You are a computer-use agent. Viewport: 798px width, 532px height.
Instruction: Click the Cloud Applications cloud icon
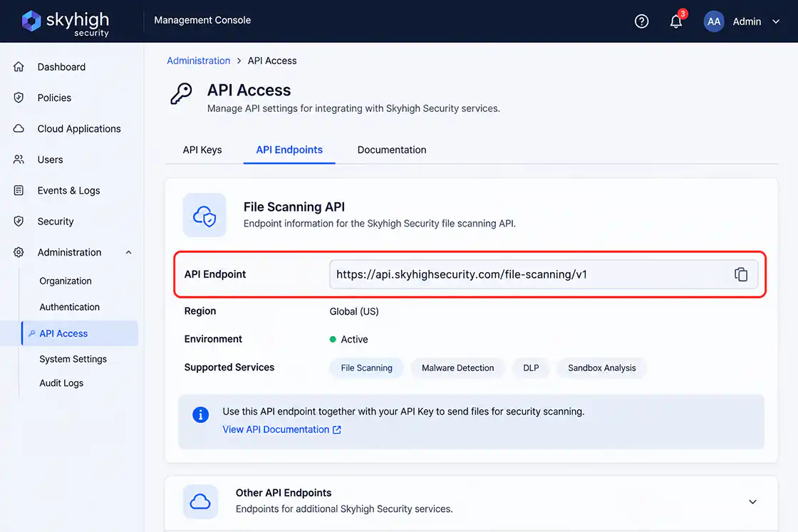point(19,129)
